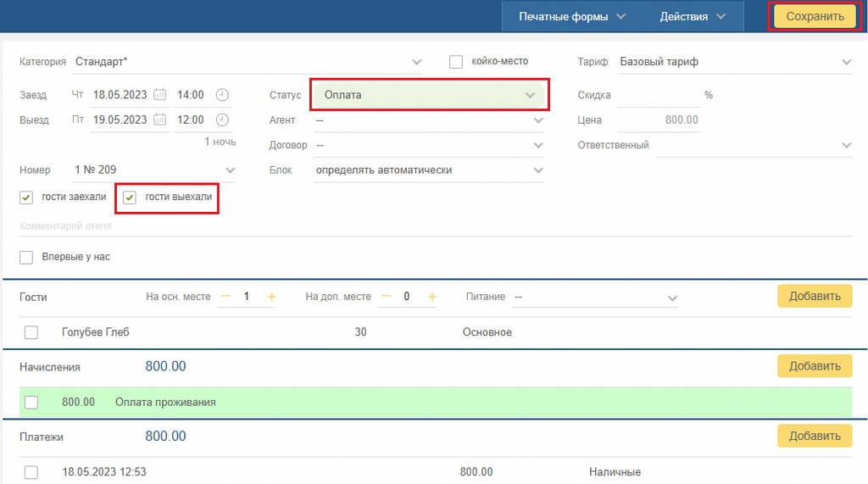Decrease guests on main bed
The width and height of the screenshot is (868, 484).
point(225,297)
